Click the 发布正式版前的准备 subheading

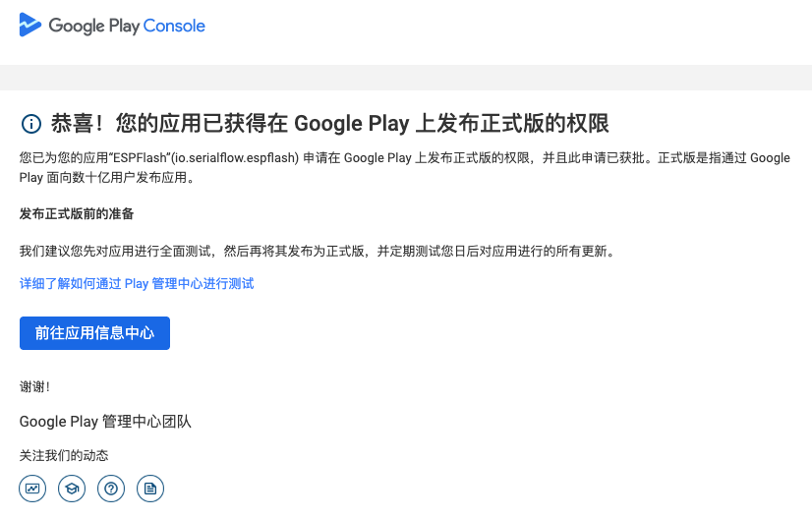(x=77, y=213)
